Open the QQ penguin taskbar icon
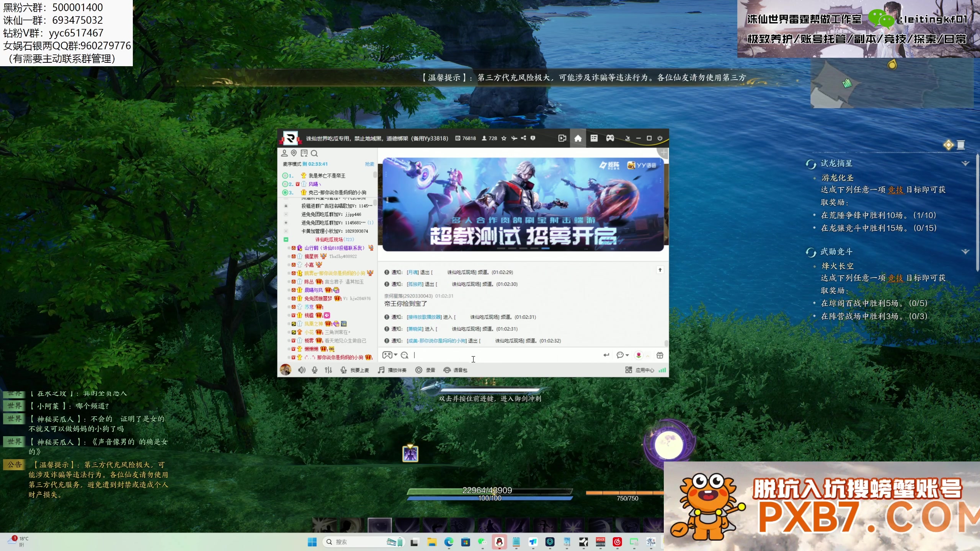Screen dimensions: 980x551 tap(499, 542)
